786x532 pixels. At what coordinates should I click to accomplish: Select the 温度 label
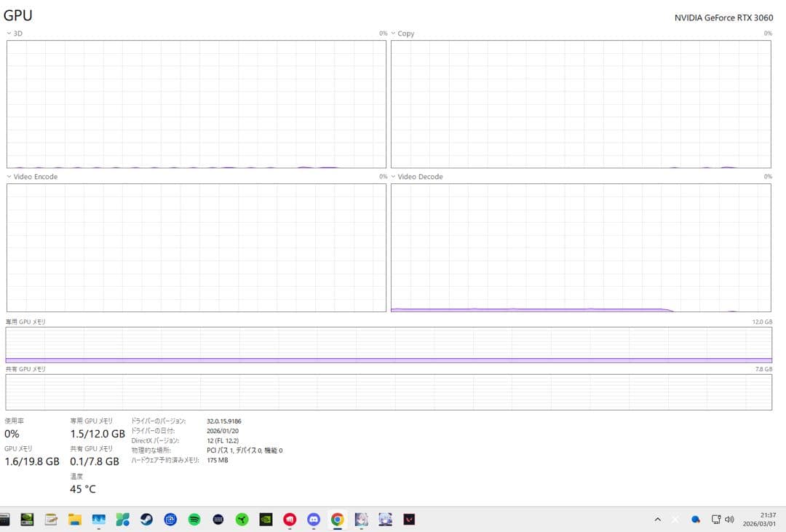(76, 477)
